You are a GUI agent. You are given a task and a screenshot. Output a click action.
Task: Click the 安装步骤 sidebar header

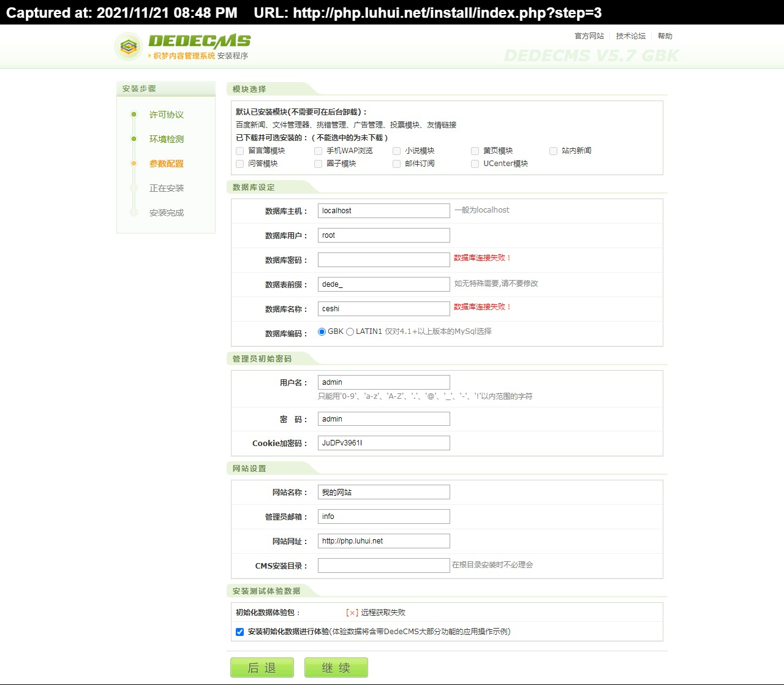(139, 89)
